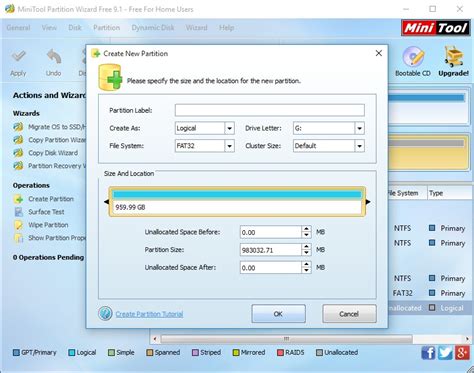Click the Unallocated Space After field
The height and width of the screenshot is (373, 474).
coord(270,268)
